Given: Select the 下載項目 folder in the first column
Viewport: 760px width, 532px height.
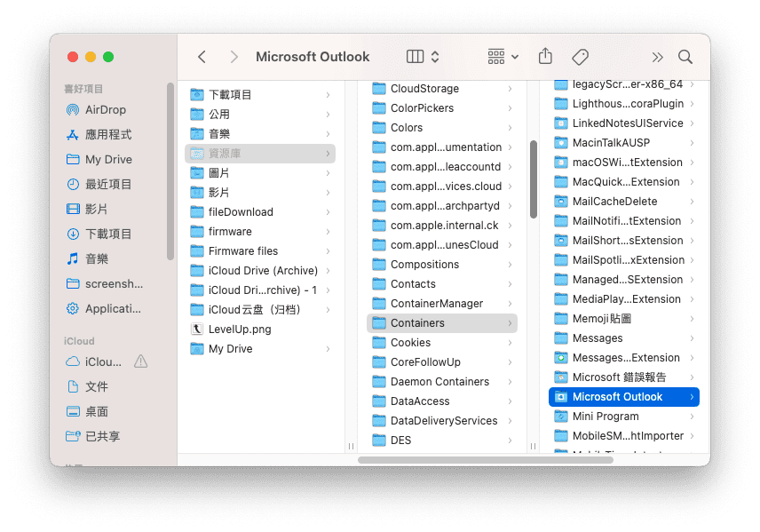Looking at the screenshot, I should pos(260,94).
